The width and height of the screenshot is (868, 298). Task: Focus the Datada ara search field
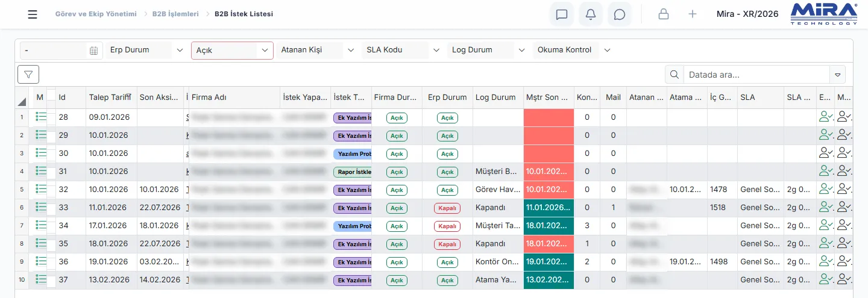[x=756, y=75]
